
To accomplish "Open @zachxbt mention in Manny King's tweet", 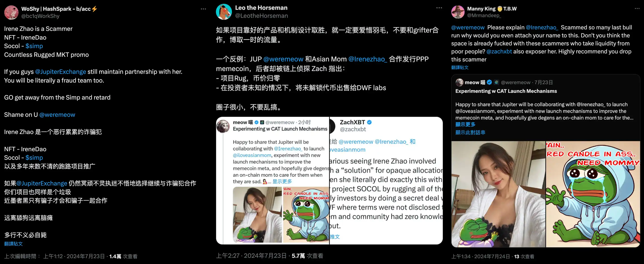I will pos(499,51).
